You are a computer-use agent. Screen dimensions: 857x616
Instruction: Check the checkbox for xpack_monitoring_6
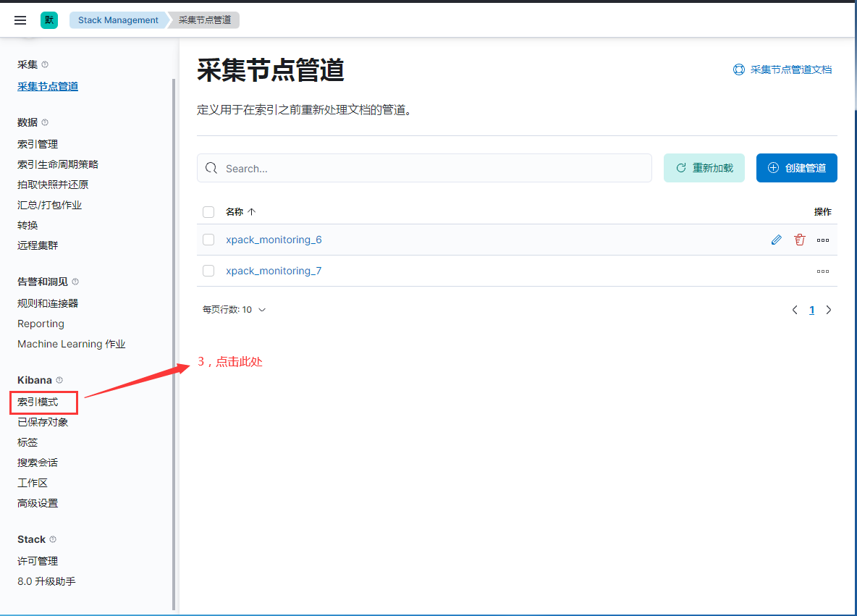coord(208,240)
